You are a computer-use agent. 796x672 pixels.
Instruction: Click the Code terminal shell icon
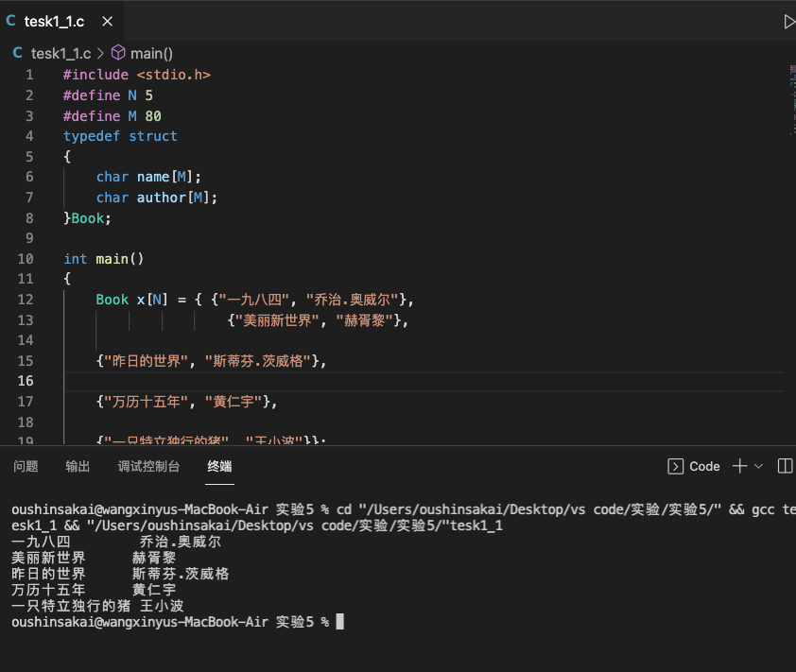pos(676,466)
